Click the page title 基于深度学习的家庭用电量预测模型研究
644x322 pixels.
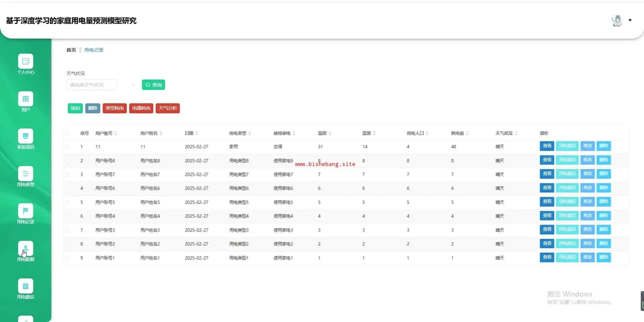pos(71,21)
